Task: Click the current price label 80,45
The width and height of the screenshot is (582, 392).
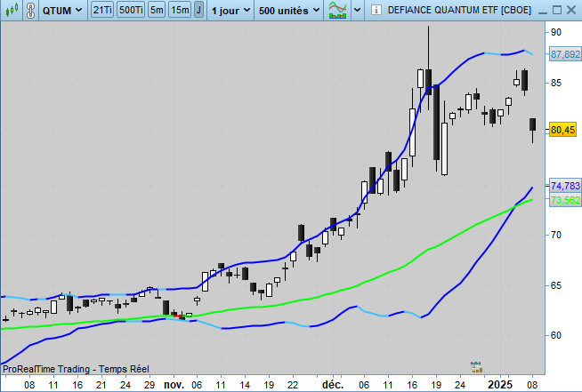Action: (562, 130)
